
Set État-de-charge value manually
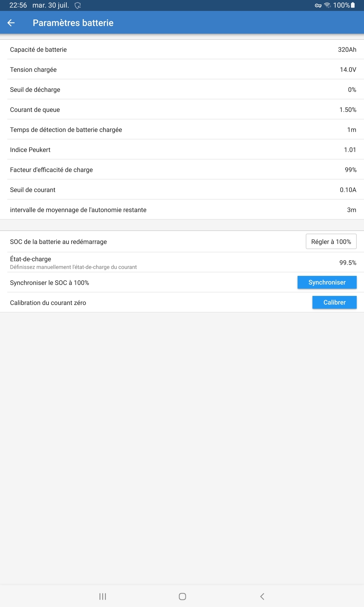(182, 262)
